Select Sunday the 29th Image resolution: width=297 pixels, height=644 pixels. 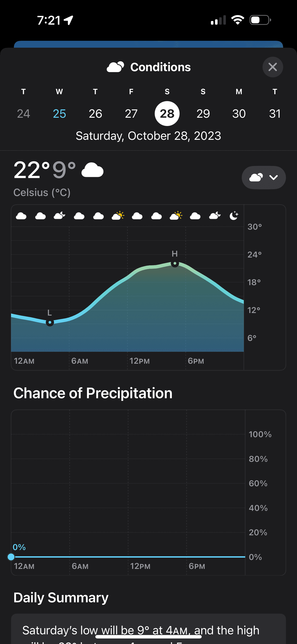[x=203, y=114]
